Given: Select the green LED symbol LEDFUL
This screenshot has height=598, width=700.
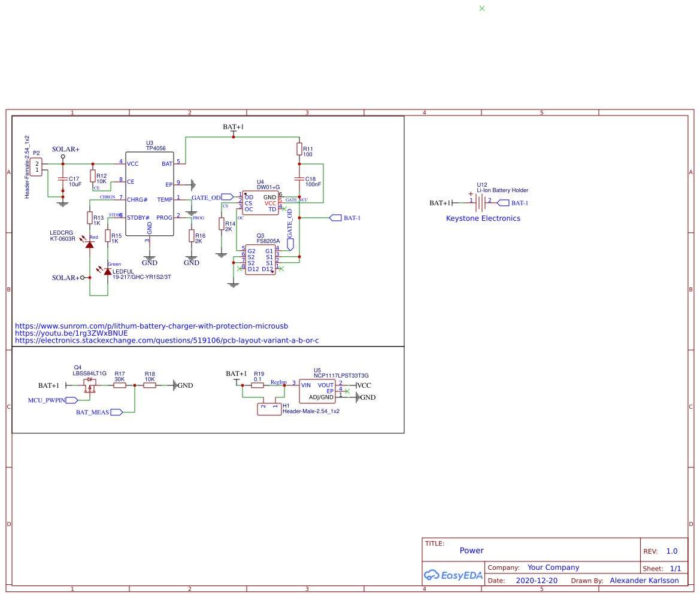Looking at the screenshot, I should [x=108, y=271].
